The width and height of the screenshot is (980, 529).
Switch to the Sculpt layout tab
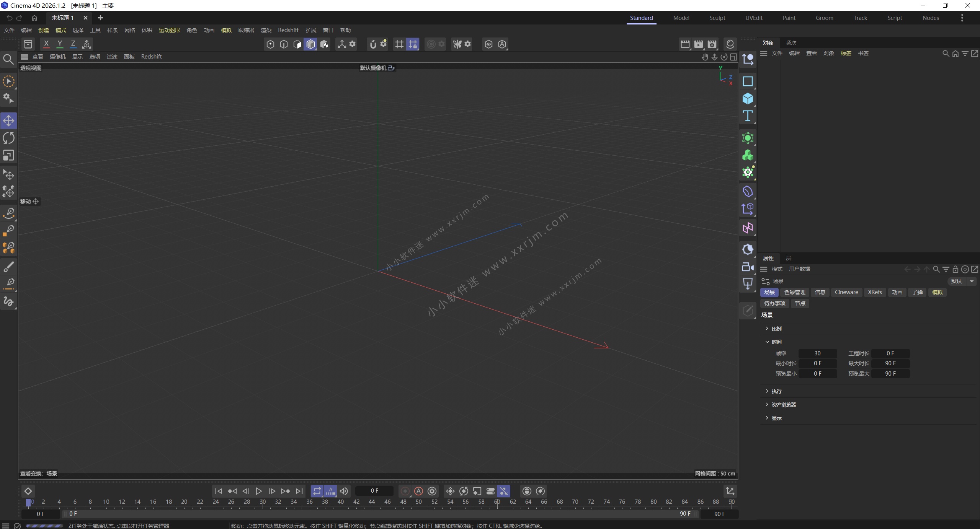(717, 18)
